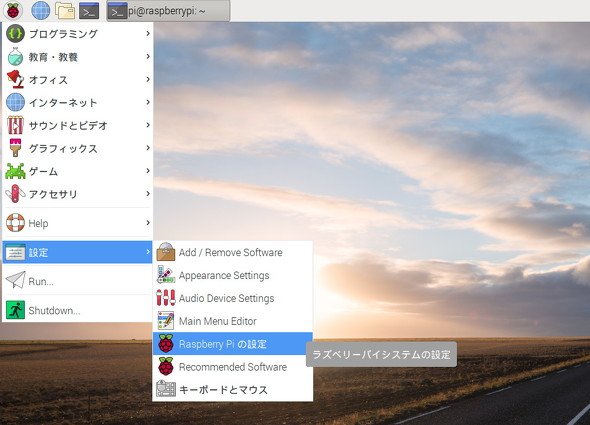Viewport: 590px width, 425px height.
Task: Click the Main Menu Editor icon
Action: 166,321
